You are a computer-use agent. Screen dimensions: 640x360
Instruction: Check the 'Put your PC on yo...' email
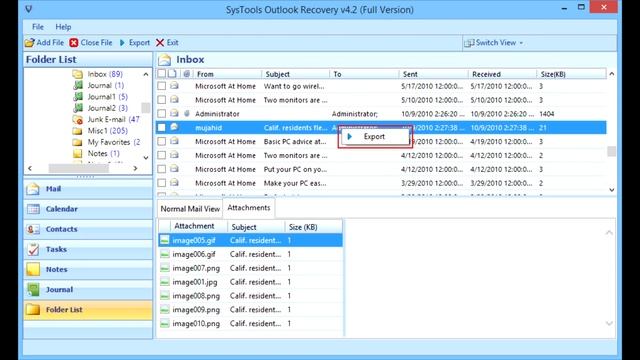click(162, 169)
